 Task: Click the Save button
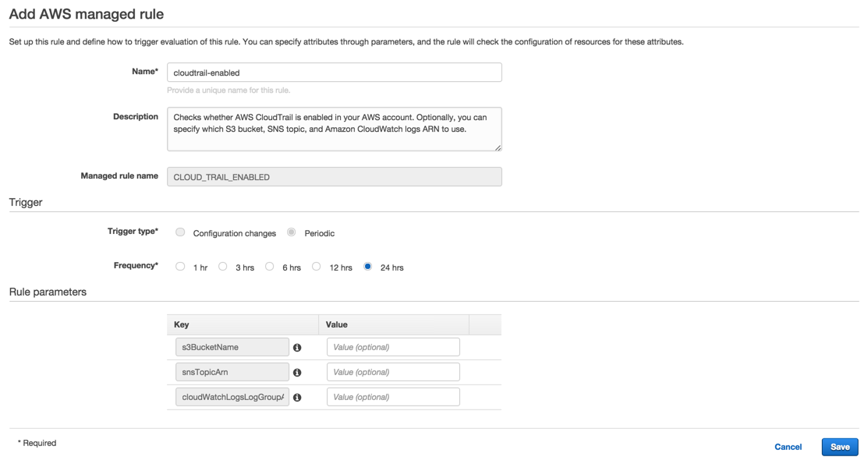[839, 446]
